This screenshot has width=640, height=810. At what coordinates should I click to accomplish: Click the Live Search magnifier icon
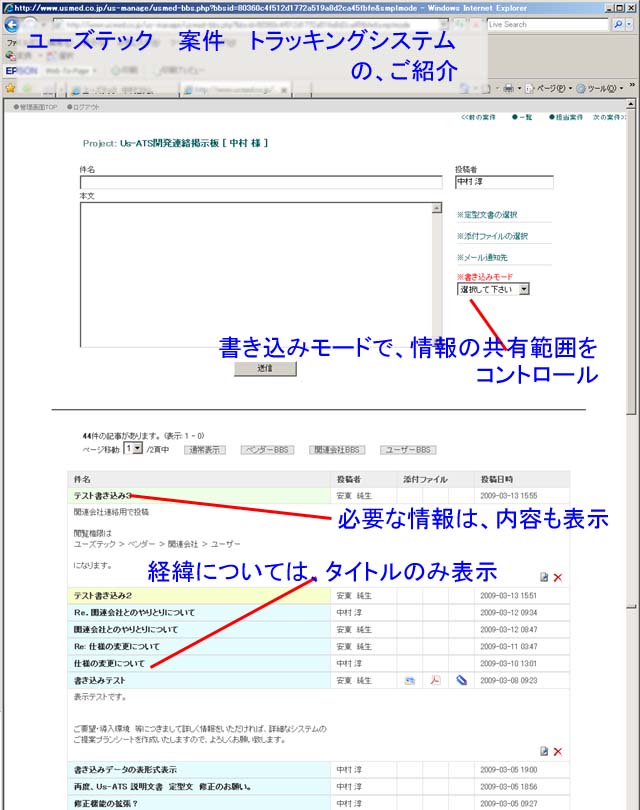[617, 24]
